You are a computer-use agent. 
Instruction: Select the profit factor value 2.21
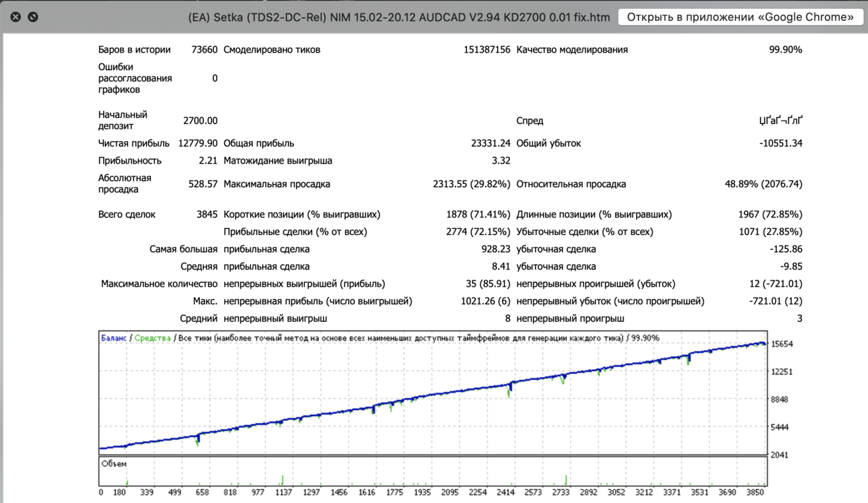pos(208,161)
